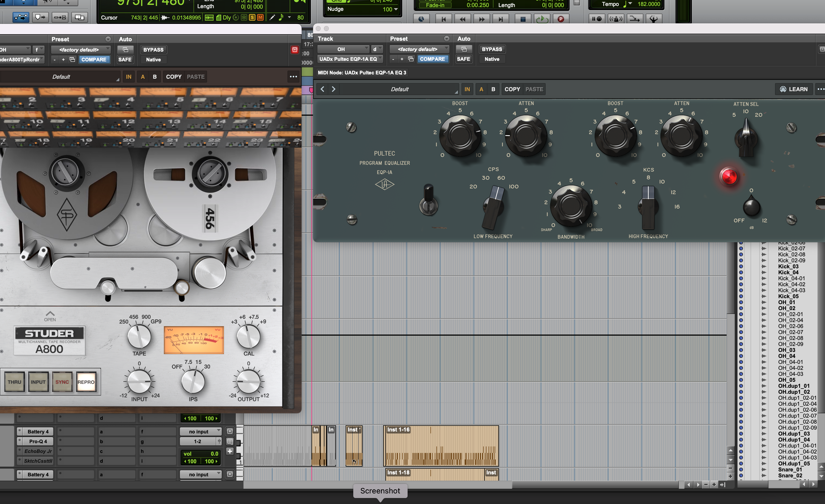Select the REPRO mode on Studer A800
The image size is (825, 504).
pyautogui.click(x=86, y=382)
